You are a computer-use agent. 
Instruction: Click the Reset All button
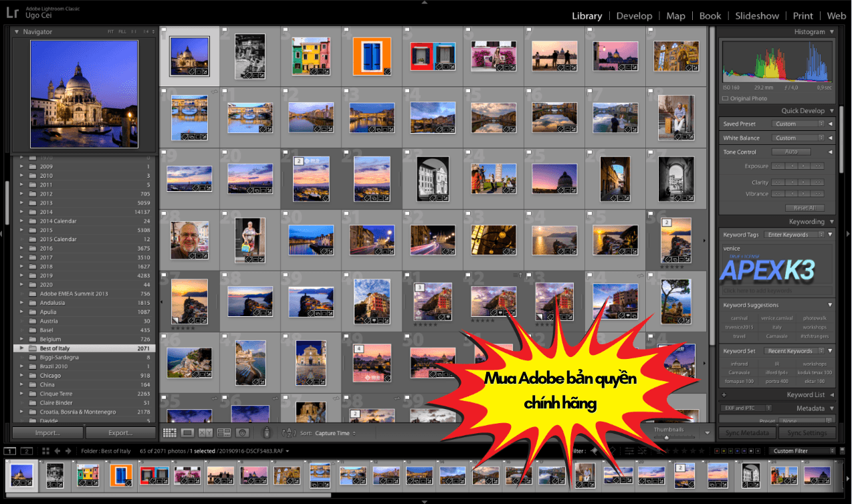[805, 208]
